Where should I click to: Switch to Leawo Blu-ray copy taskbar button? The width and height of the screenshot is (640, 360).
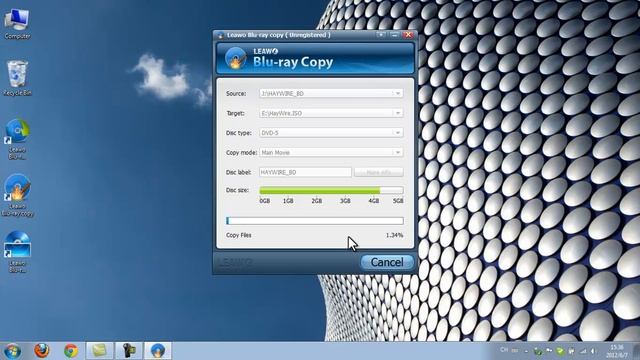(158, 351)
